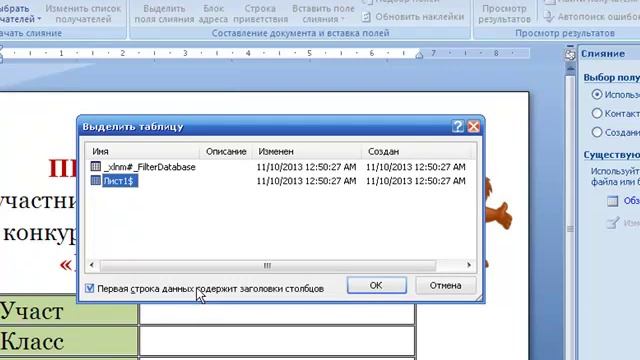640x360 pixels.
Task: Click the dialog's left scroll arrow
Action: pos(92,265)
